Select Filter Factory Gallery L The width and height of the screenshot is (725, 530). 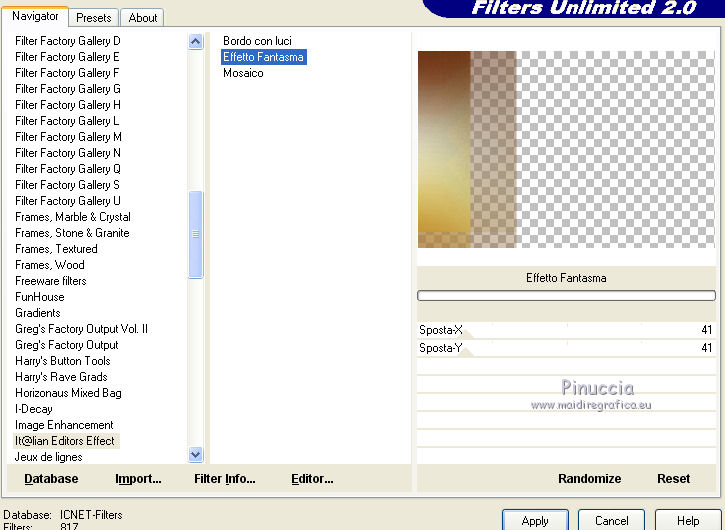[67, 121]
